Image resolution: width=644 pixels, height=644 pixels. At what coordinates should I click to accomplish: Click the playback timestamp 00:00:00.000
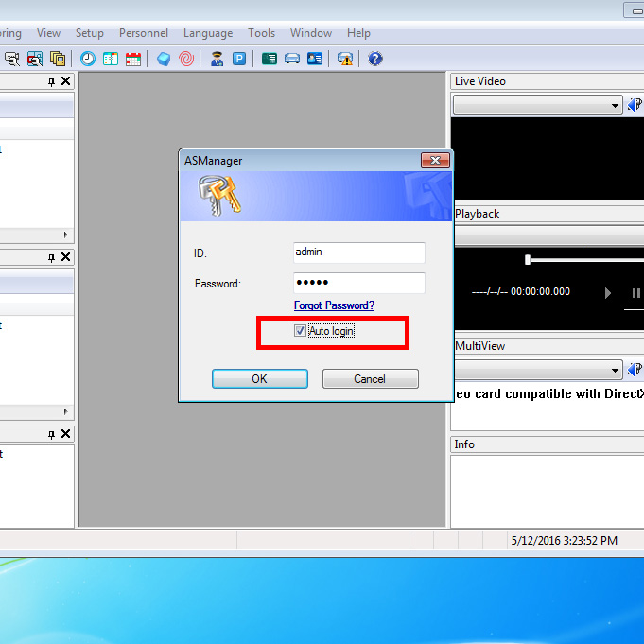coord(541,291)
